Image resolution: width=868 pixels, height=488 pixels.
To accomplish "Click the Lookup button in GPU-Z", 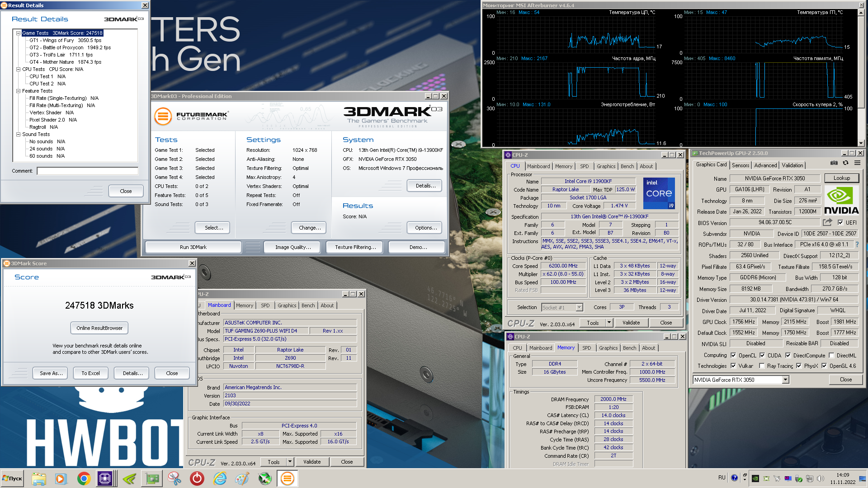I will [842, 178].
